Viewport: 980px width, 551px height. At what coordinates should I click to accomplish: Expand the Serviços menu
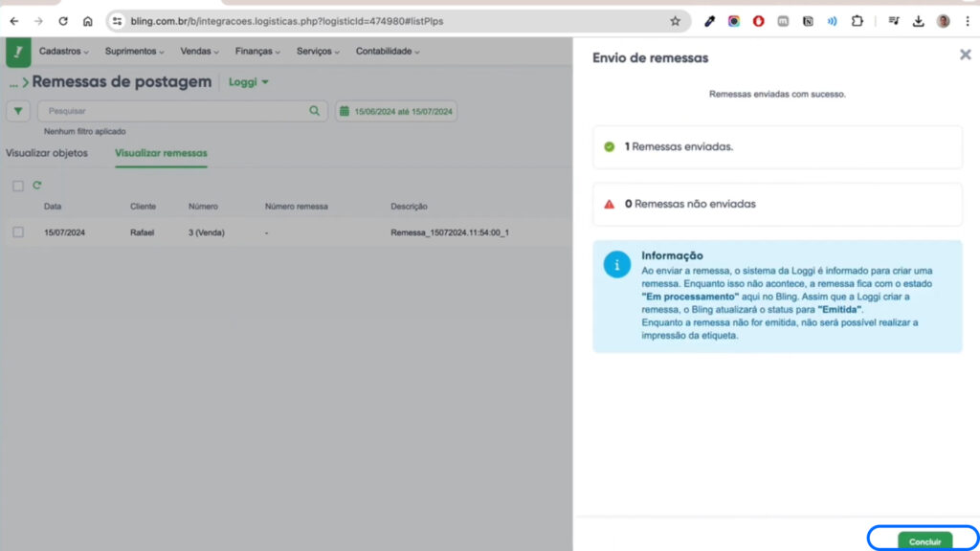point(318,52)
